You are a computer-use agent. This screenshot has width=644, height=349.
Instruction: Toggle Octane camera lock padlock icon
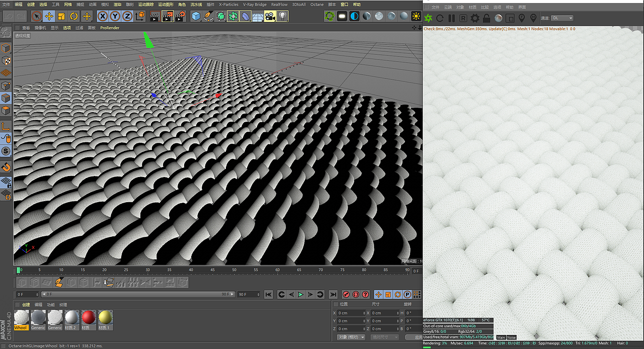coord(487,18)
